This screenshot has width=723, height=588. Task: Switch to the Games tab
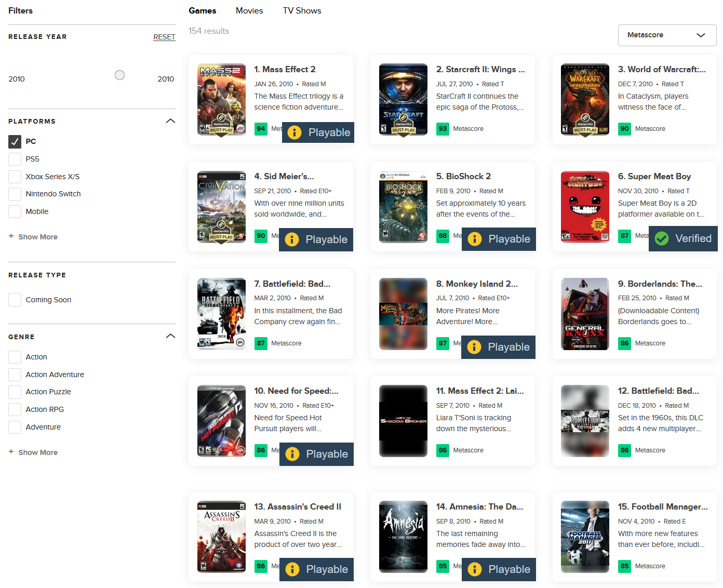tap(202, 10)
